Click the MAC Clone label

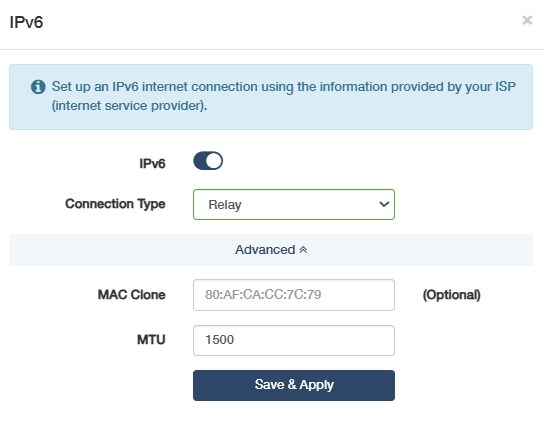(x=131, y=295)
